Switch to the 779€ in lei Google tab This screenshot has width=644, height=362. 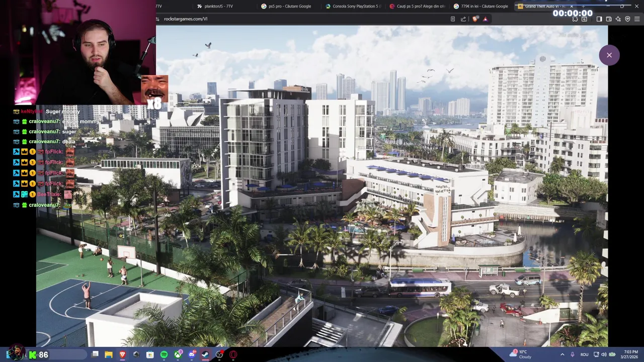(x=481, y=6)
